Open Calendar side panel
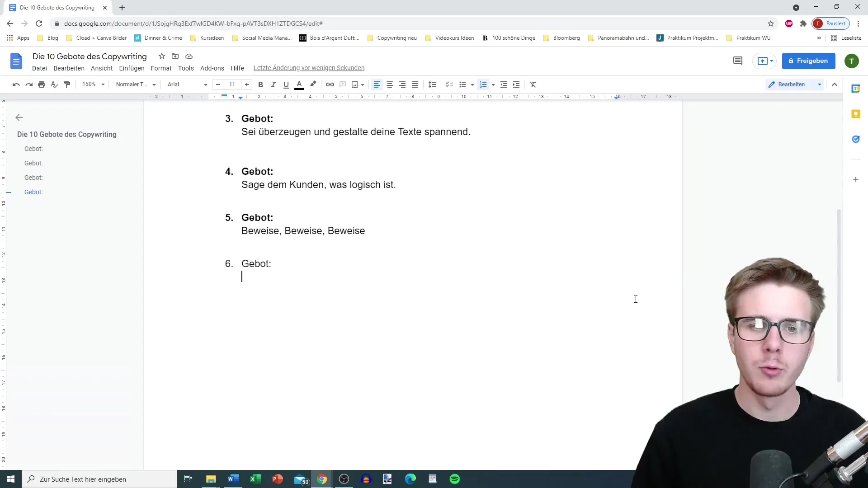This screenshot has width=868, height=488. tap(855, 89)
